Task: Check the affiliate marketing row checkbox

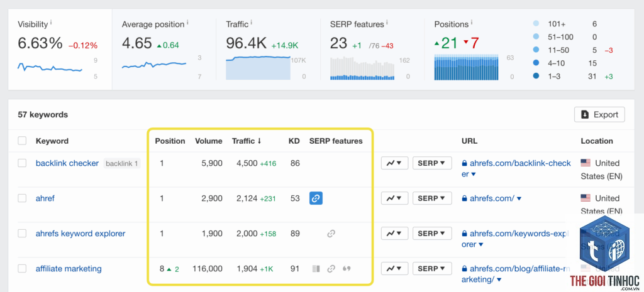Action: (x=22, y=269)
